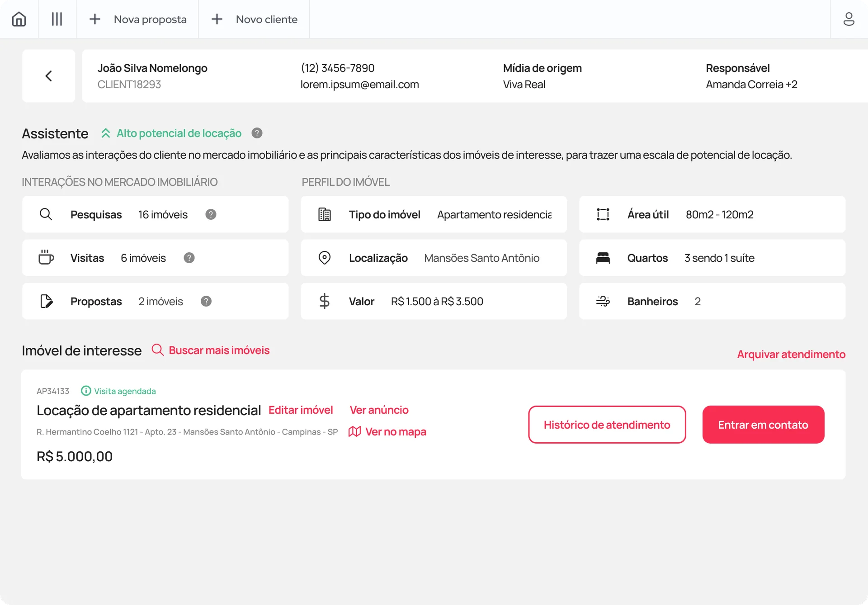Click the home icon in the top bar
The height and width of the screenshot is (605, 868).
coord(19,19)
